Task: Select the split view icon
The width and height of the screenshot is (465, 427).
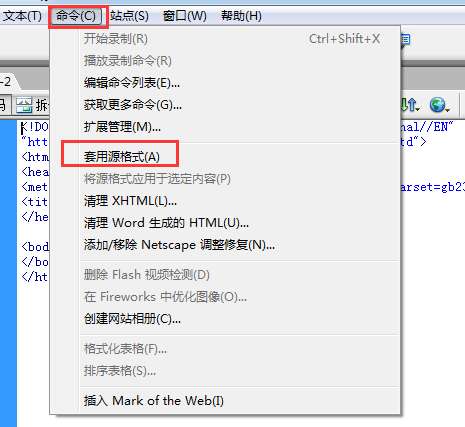Action: [24, 105]
